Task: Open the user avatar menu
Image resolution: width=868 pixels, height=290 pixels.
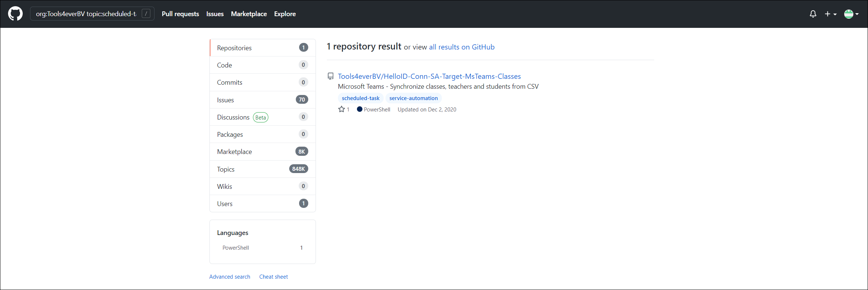Action: click(x=851, y=14)
